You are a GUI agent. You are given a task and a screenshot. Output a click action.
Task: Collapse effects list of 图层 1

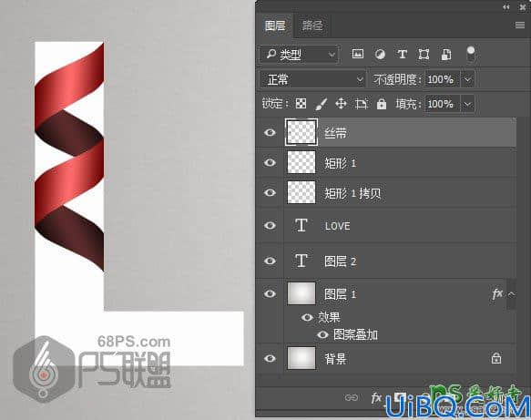511,294
